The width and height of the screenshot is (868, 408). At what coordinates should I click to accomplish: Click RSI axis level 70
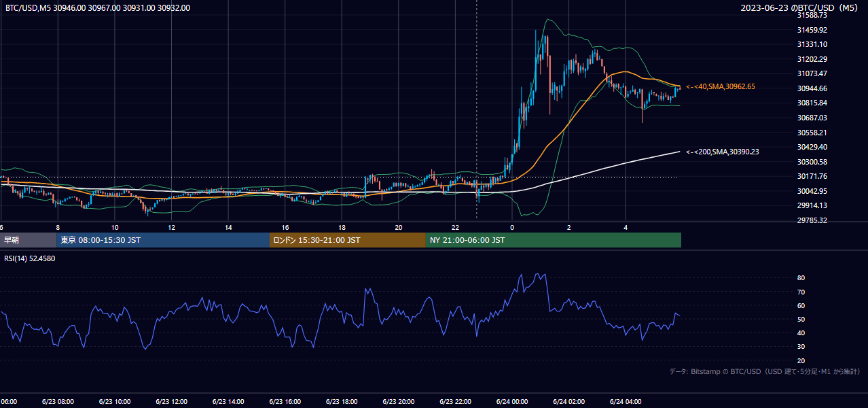point(801,292)
